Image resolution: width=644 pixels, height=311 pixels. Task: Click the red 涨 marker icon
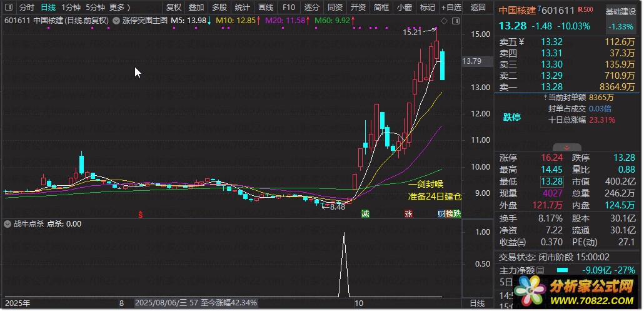[x=408, y=214]
